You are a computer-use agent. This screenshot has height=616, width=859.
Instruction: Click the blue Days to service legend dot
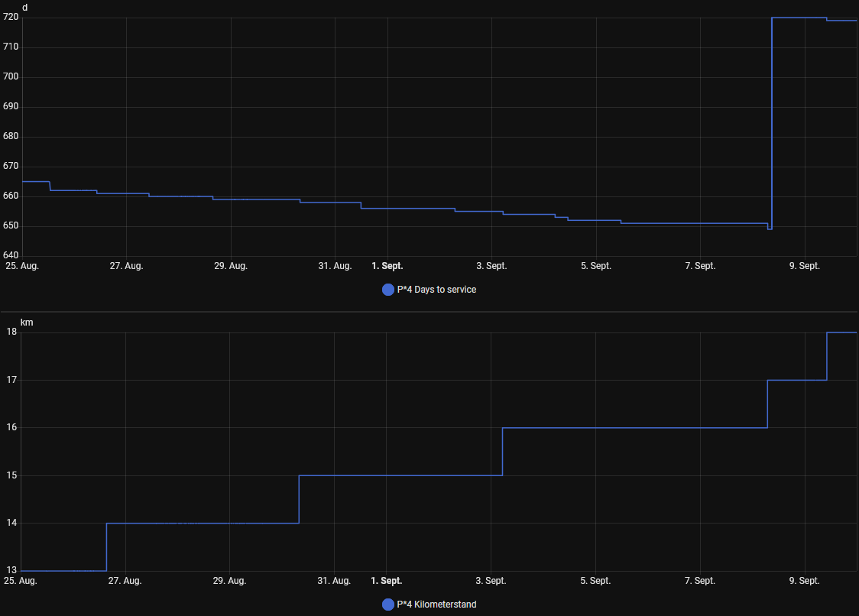tap(388, 290)
